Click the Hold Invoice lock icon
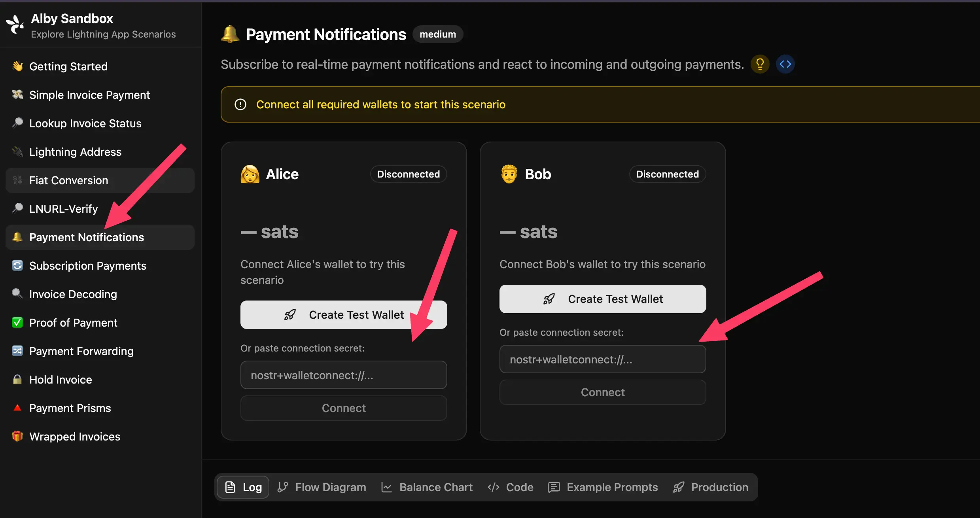Viewport: 980px width, 518px height. tap(17, 379)
